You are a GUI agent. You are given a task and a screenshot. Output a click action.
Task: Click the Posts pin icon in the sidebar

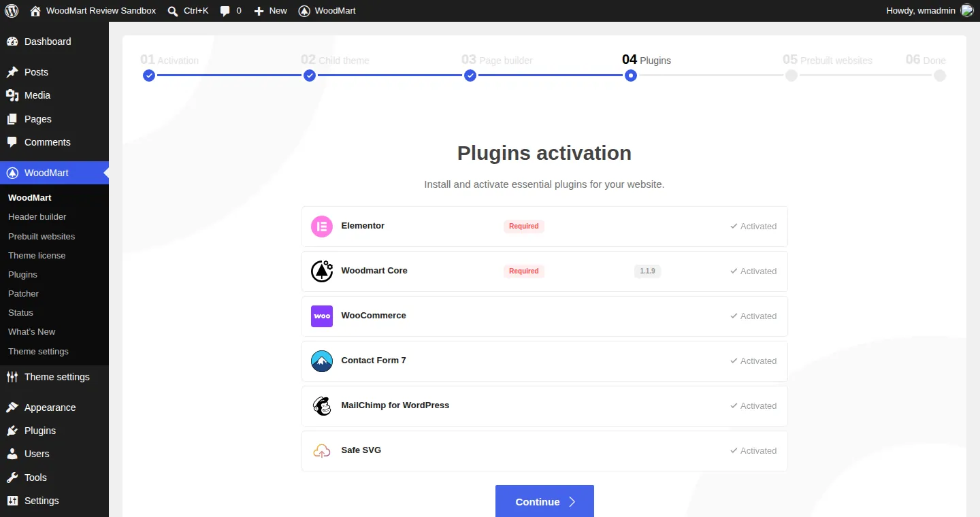(12, 72)
